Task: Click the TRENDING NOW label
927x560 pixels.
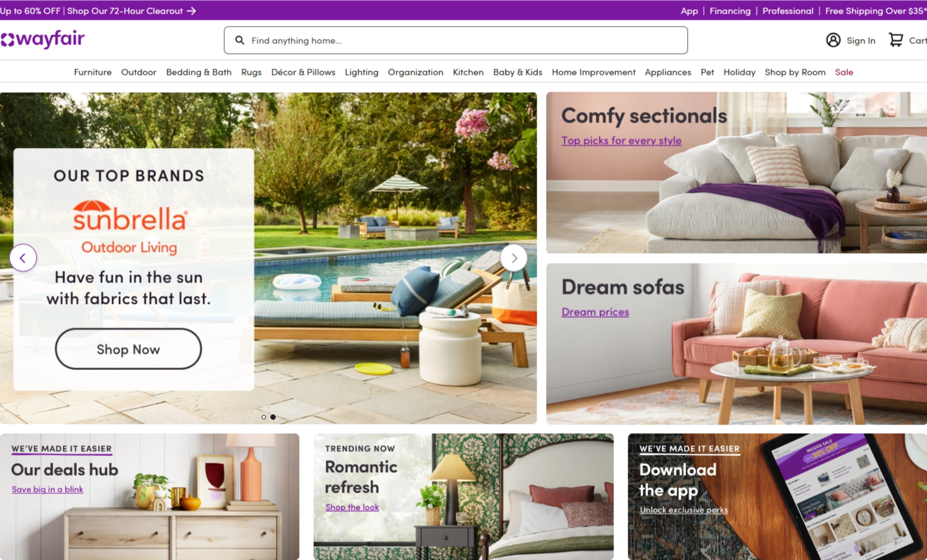Action: tap(360, 449)
